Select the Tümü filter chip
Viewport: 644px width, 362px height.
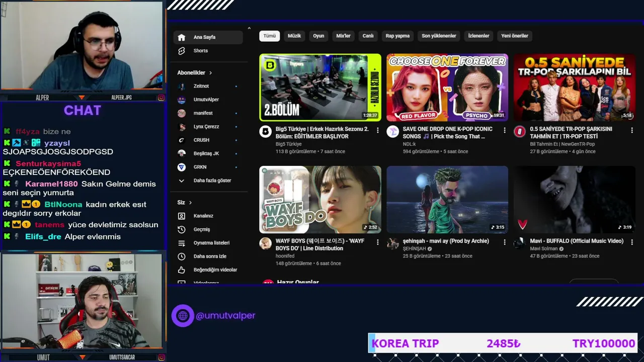coord(270,36)
